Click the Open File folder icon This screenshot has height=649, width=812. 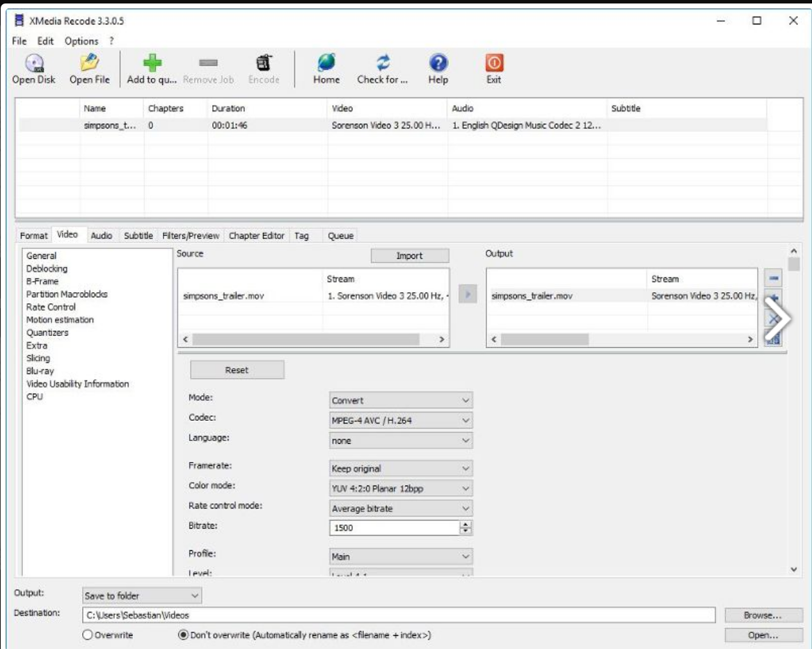point(89,64)
